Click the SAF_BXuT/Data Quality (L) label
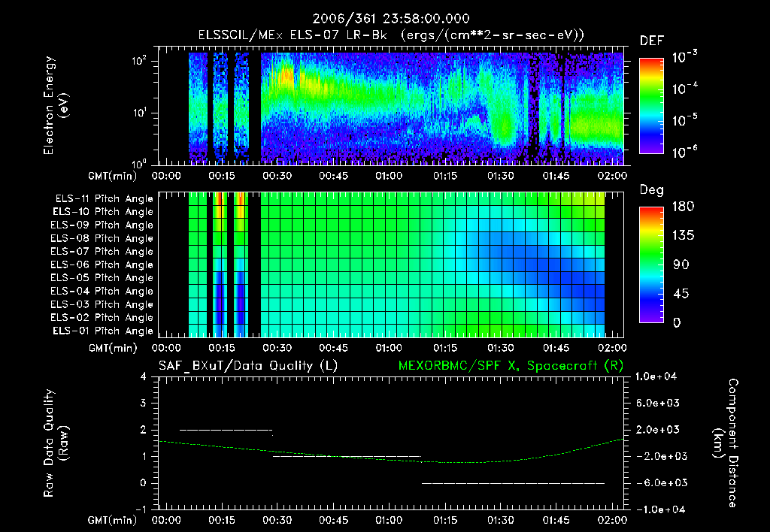 pos(248,366)
